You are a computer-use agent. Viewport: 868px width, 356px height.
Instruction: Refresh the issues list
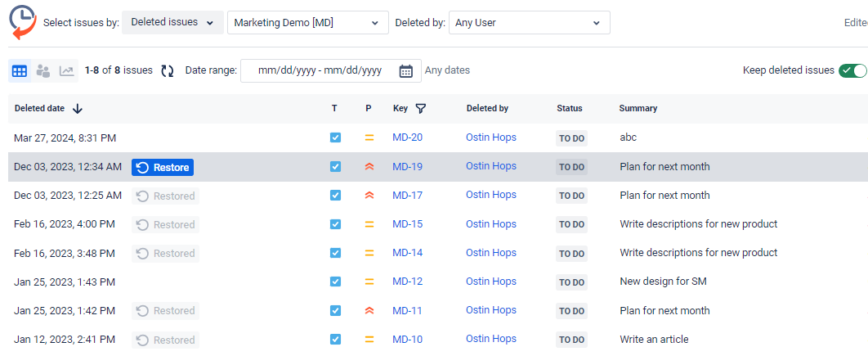(x=168, y=71)
